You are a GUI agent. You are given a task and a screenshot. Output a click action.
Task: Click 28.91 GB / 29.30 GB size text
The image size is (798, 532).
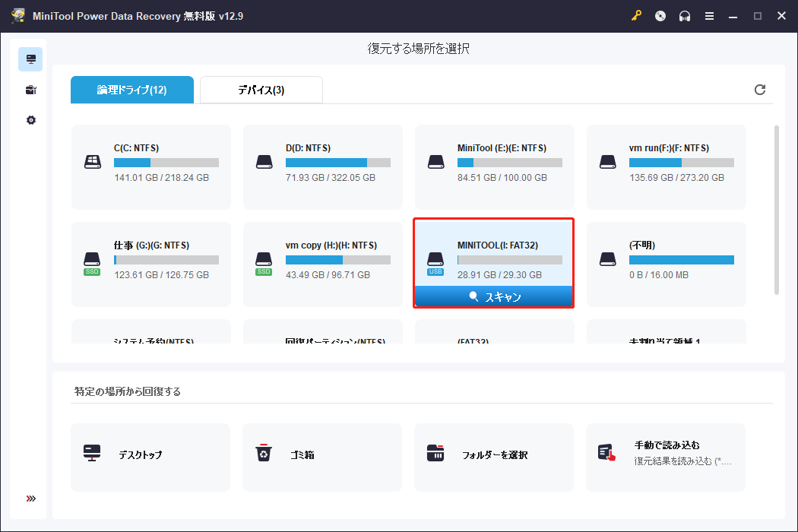tap(500, 275)
